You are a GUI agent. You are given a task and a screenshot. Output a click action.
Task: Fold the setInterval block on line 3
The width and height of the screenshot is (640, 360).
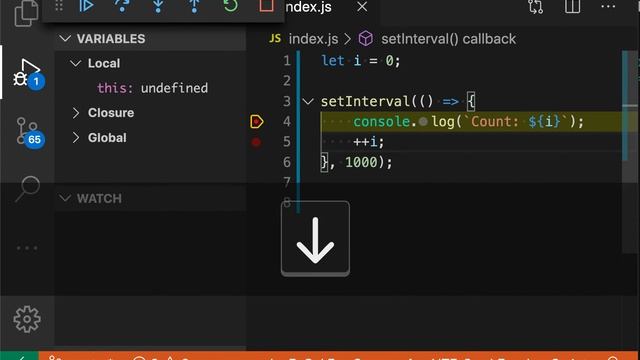[308, 101]
